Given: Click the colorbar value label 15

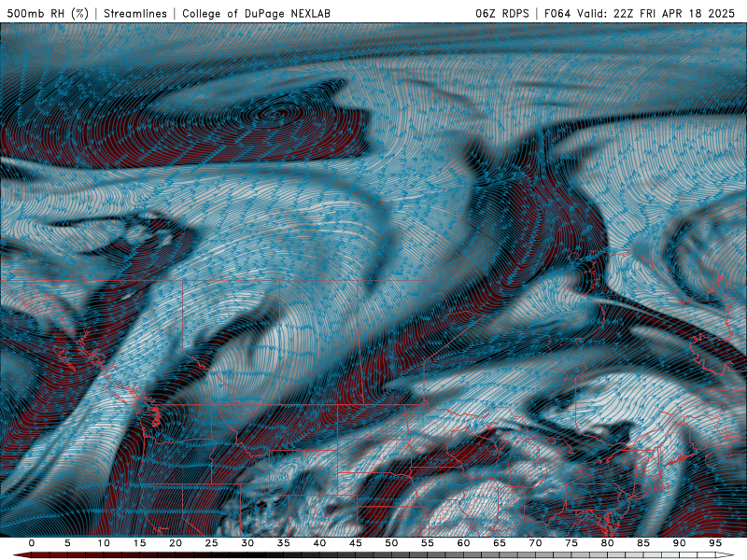Looking at the screenshot, I should tap(139, 543).
